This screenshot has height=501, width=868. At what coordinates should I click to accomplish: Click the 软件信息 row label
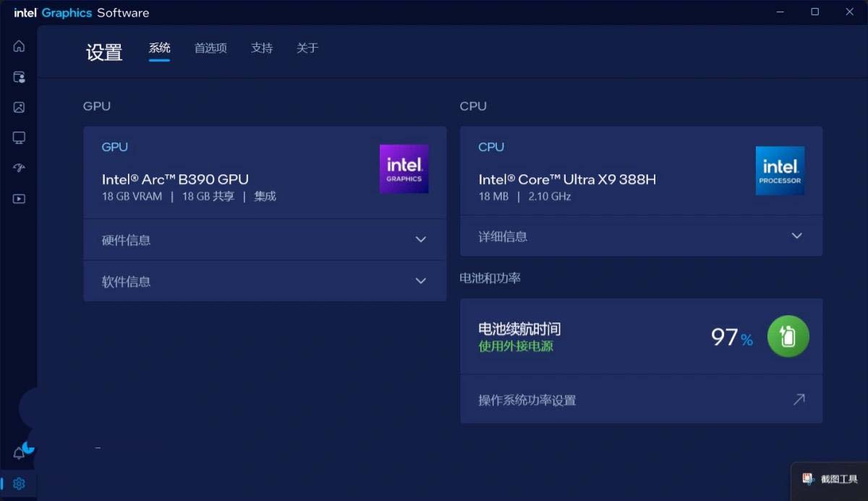pyautogui.click(x=126, y=281)
